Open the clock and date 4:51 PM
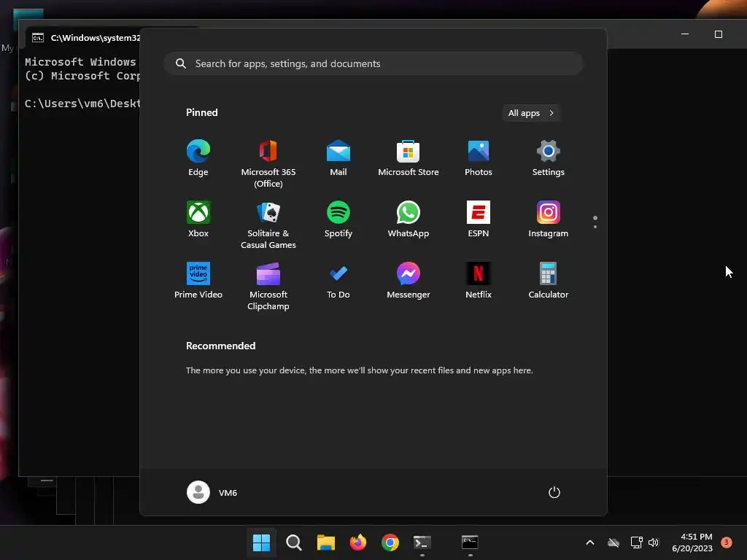 pyautogui.click(x=692, y=542)
